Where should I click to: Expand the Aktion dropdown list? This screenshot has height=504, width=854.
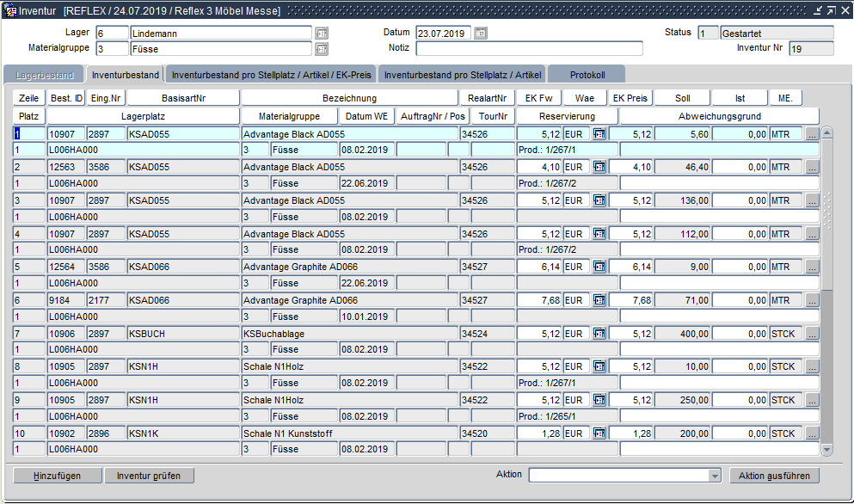714,476
